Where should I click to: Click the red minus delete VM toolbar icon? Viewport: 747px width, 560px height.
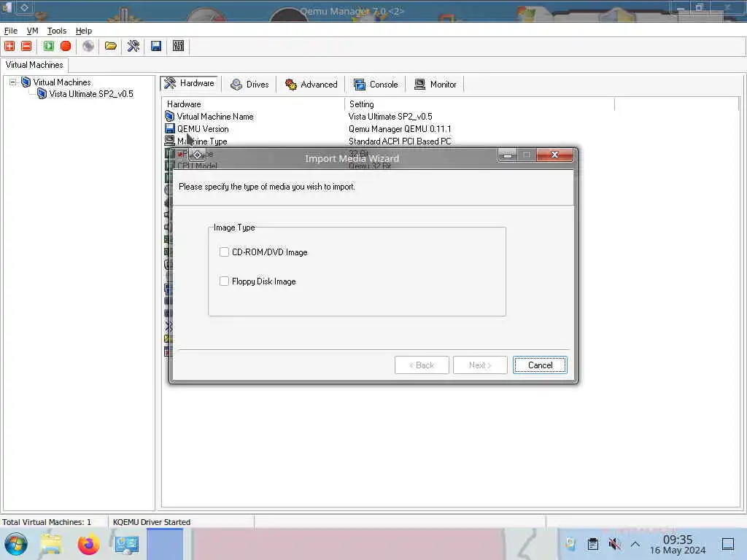coord(27,46)
